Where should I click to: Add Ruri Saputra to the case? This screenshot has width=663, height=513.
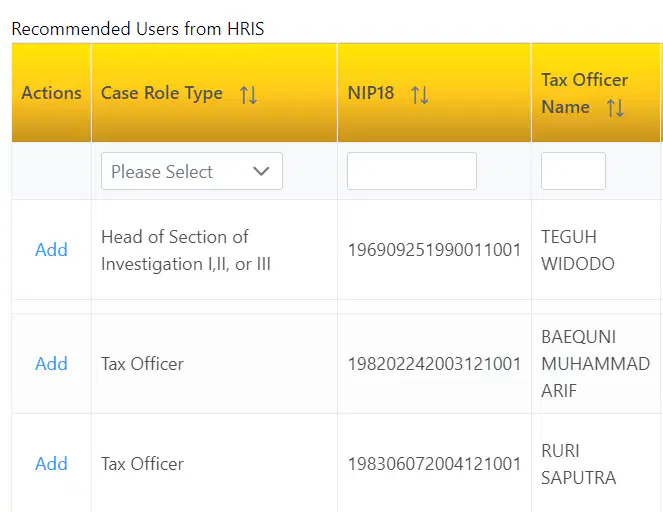point(51,464)
